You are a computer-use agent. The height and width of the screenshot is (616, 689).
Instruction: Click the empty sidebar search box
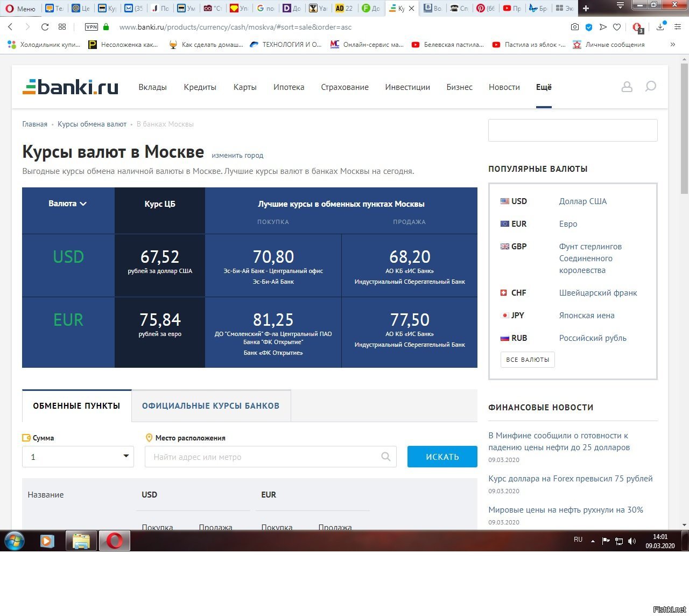pos(573,130)
